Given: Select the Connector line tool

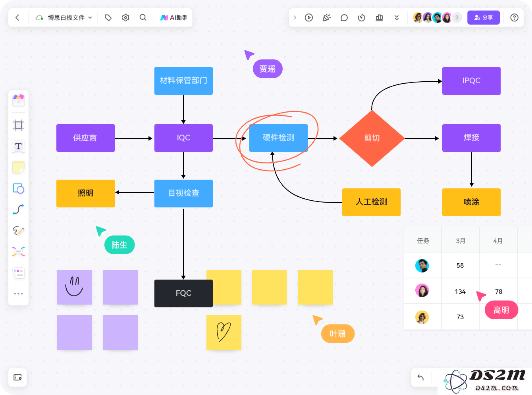Looking at the screenshot, I should 18,209.
